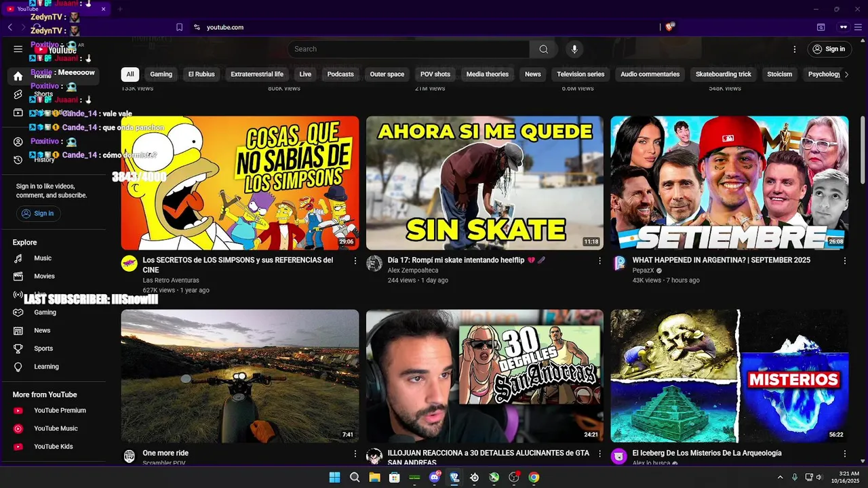Open the Movies explore section
This screenshot has height=488, width=868.
44,277
